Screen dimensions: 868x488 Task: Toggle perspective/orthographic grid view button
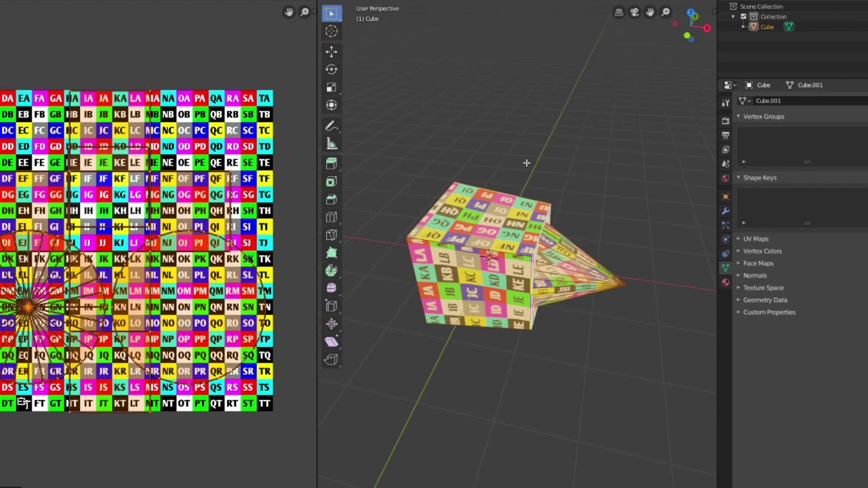pyautogui.click(x=619, y=12)
